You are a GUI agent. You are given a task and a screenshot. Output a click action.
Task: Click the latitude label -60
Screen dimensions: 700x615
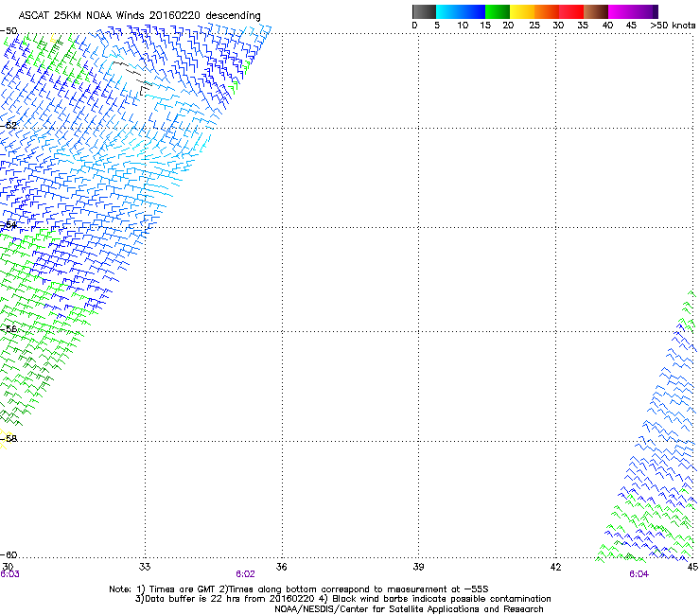click(x=9, y=555)
